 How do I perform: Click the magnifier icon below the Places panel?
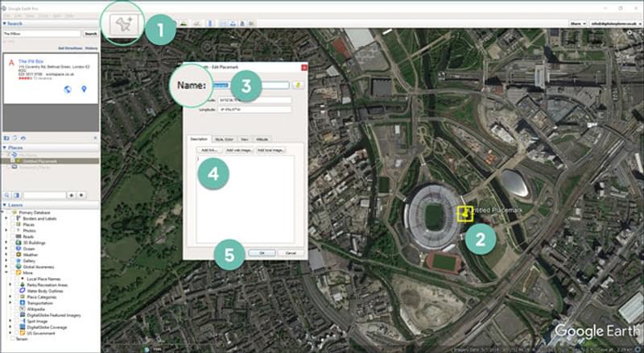pos(7,195)
